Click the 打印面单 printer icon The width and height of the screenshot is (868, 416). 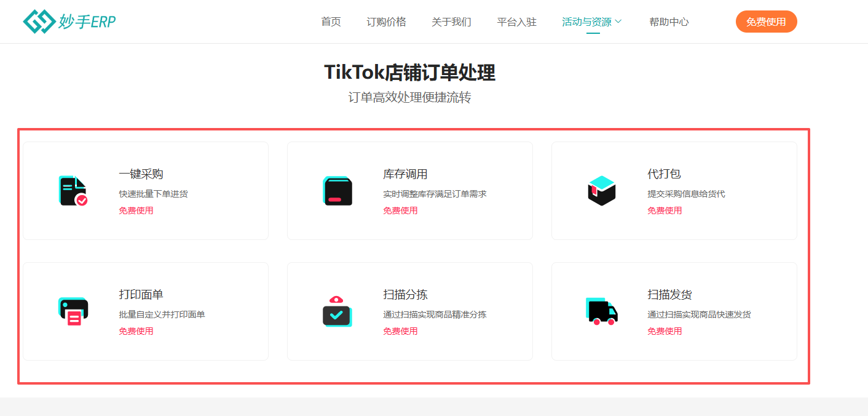[73, 311]
